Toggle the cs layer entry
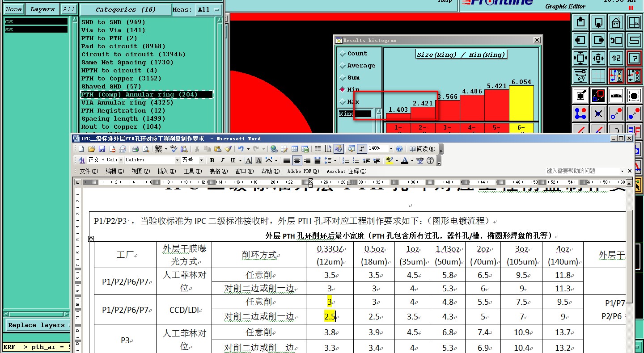 (36, 21)
